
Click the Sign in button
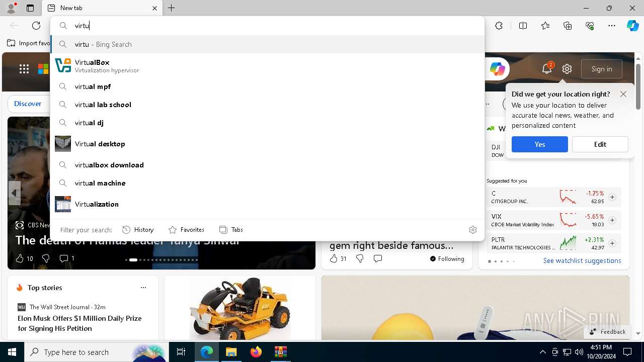(602, 69)
